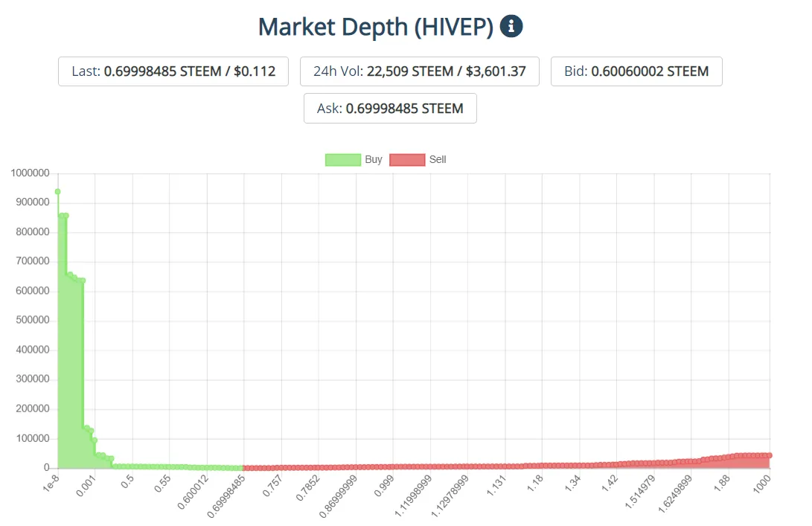
Task: Click x-axis label 1.88
Action: click(x=721, y=483)
